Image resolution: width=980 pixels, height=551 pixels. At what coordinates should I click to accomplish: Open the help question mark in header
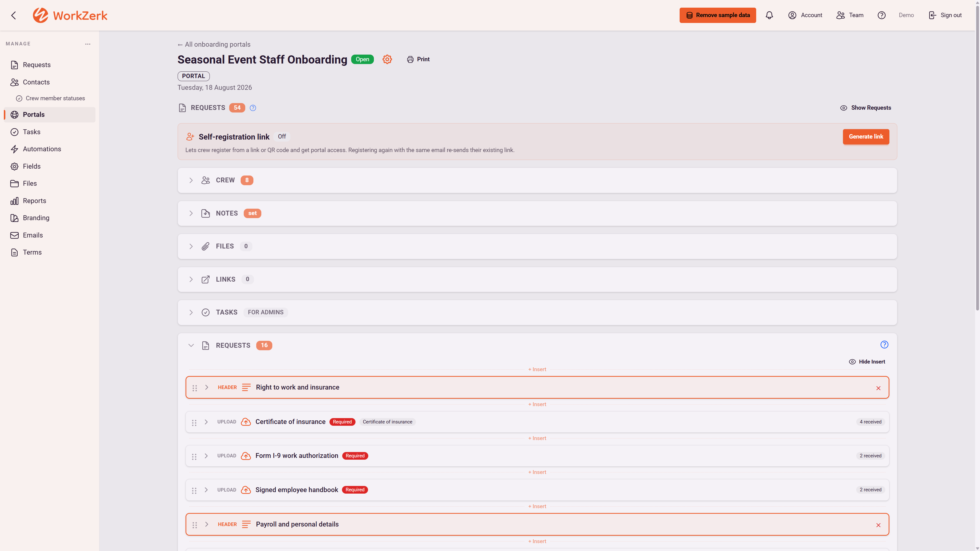click(x=881, y=15)
